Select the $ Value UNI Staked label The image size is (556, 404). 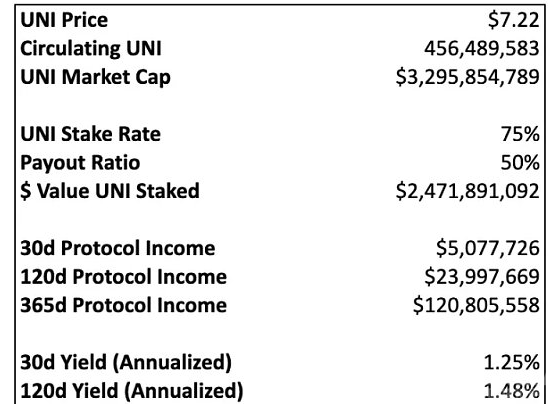click(110, 191)
